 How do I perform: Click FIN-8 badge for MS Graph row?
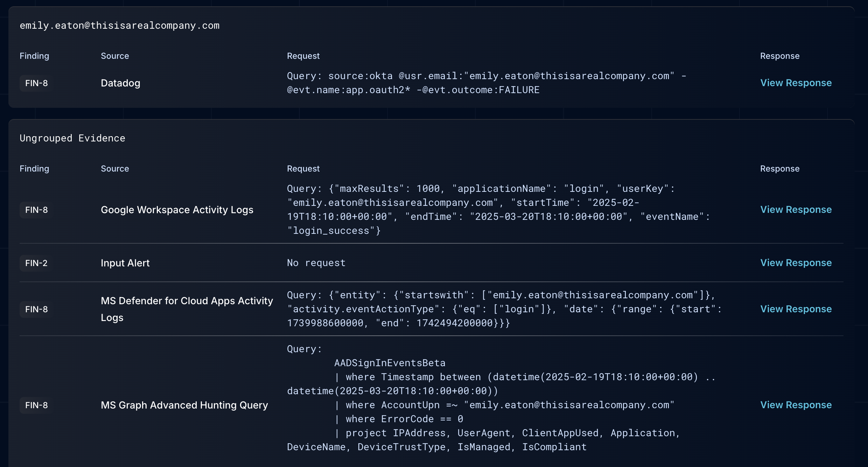pos(36,405)
